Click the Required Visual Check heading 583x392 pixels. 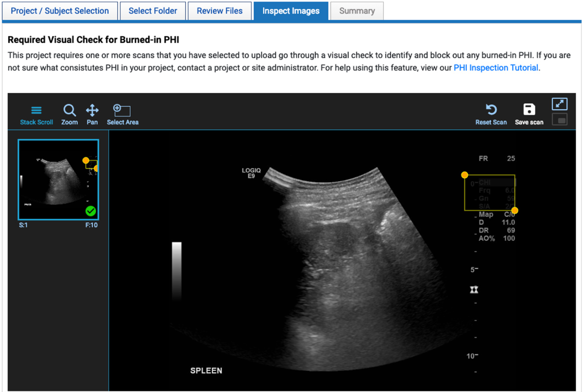(x=93, y=40)
